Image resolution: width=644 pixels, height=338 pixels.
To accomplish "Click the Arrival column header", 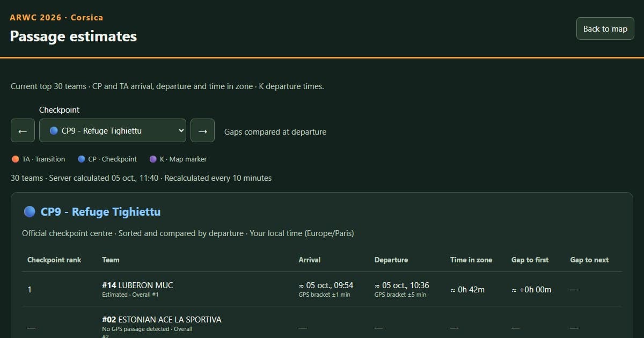I will tap(309, 260).
